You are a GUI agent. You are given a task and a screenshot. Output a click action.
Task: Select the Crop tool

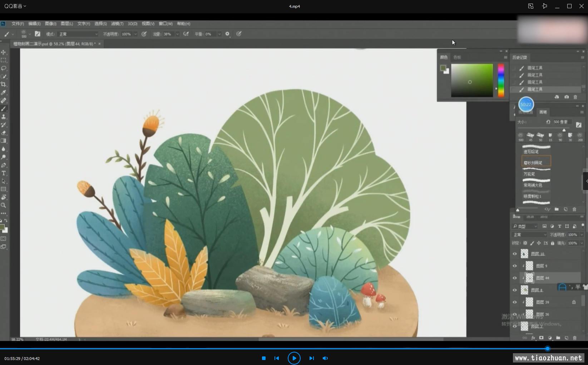pyautogui.click(x=4, y=84)
